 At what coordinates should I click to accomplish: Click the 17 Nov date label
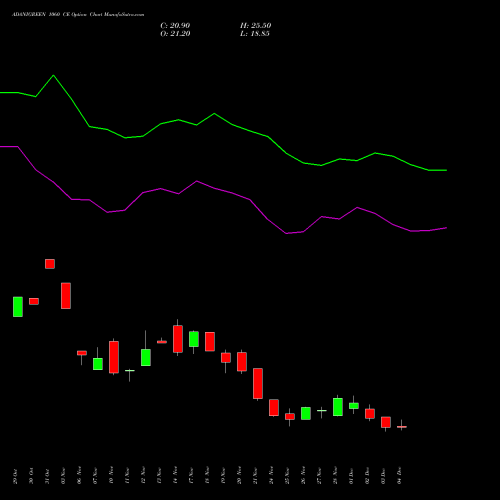point(191,475)
